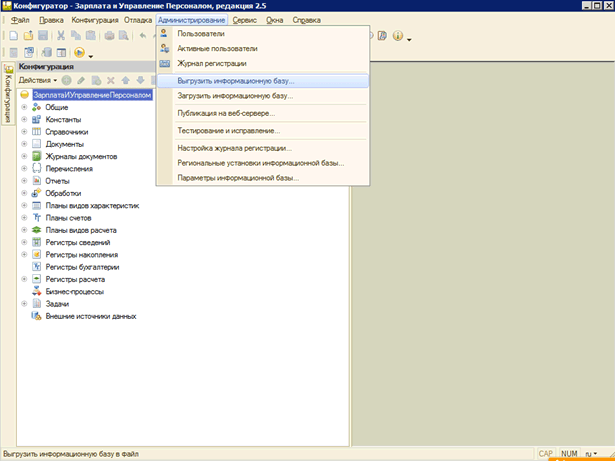Click the Paste clipboard icon
Image resolution: width=615 pixels, height=461 pixels.
pyautogui.click(x=91, y=36)
